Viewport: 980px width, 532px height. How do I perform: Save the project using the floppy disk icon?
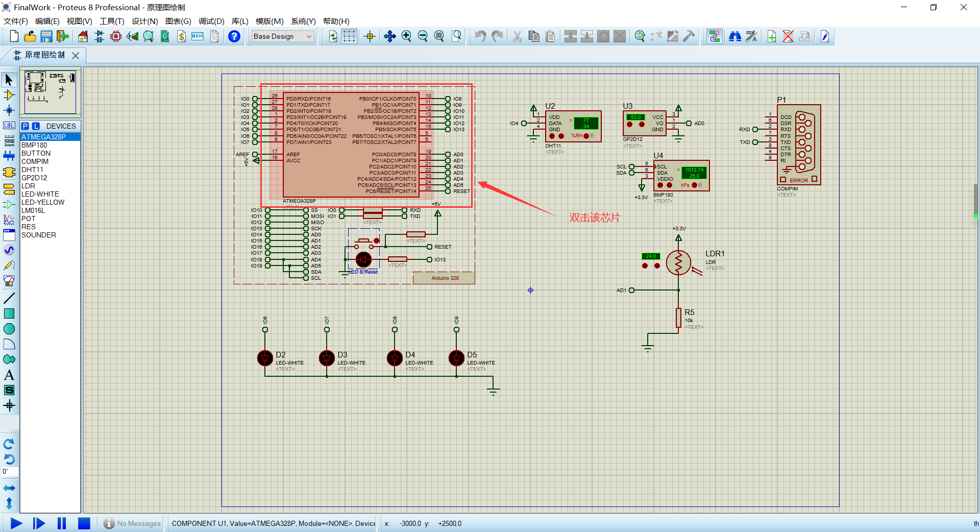point(46,36)
